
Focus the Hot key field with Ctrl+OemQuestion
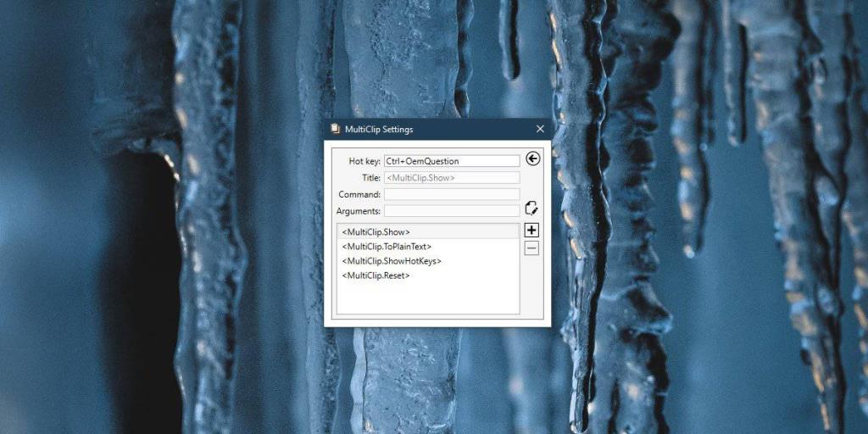(x=452, y=161)
